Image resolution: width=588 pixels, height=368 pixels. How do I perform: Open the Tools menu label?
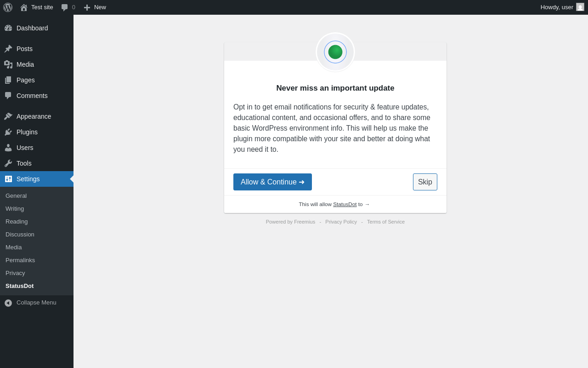[x=24, y=163]
